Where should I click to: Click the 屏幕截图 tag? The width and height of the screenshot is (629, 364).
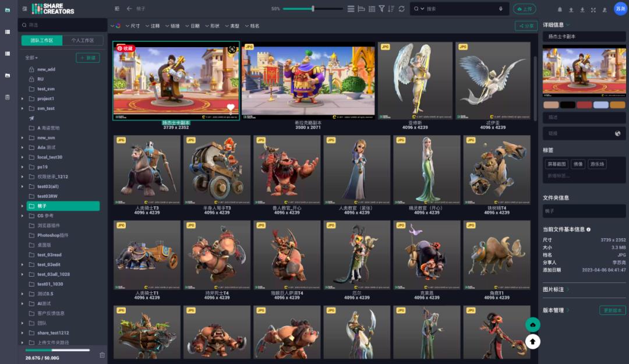click(x=556, y=164)
